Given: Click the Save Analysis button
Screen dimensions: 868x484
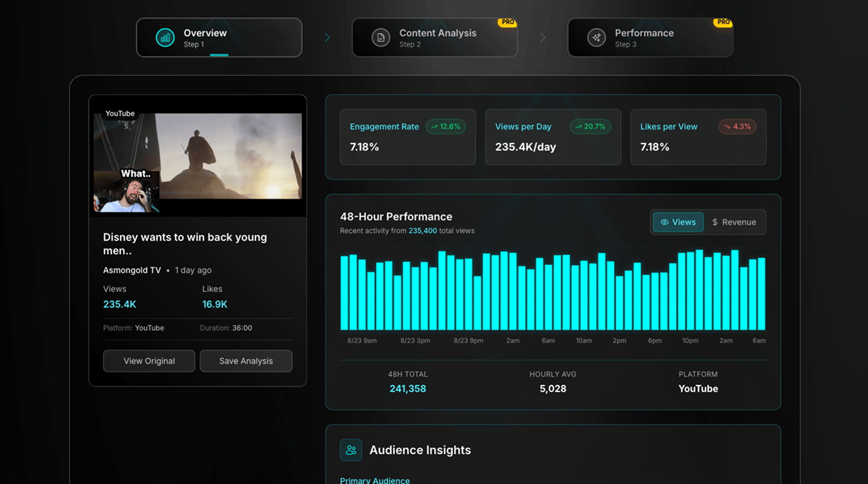Looking at the screenshot, I should tap(246, 361).
